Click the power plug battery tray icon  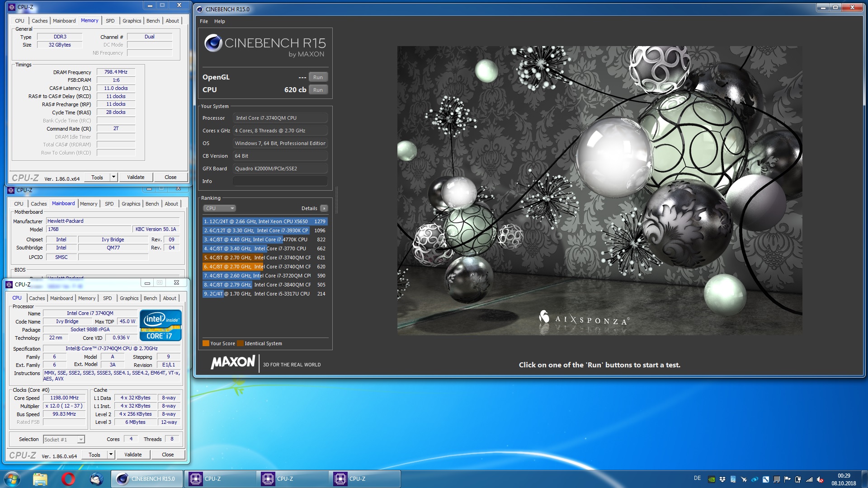click(798, 479)
